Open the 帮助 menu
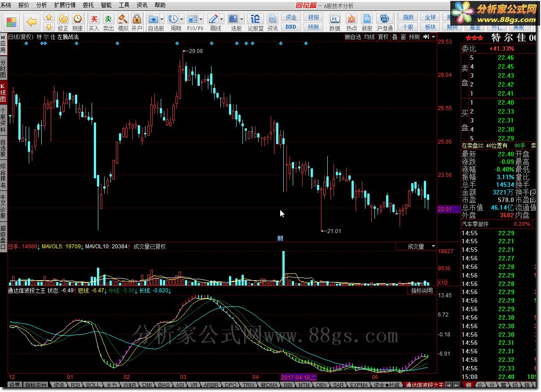The height and width of the screenshot is (392, 541). pyautogui.click(x=160, y=5)
